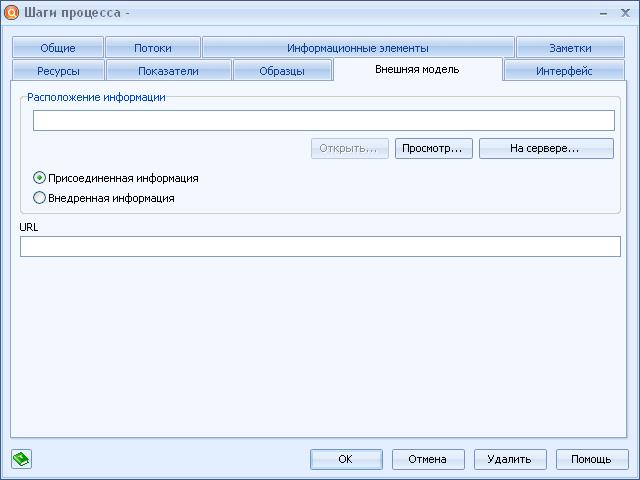The height and width of the screenshot is (480, 640).
Task: Click the Открыть... button
Action: (349, 148)
